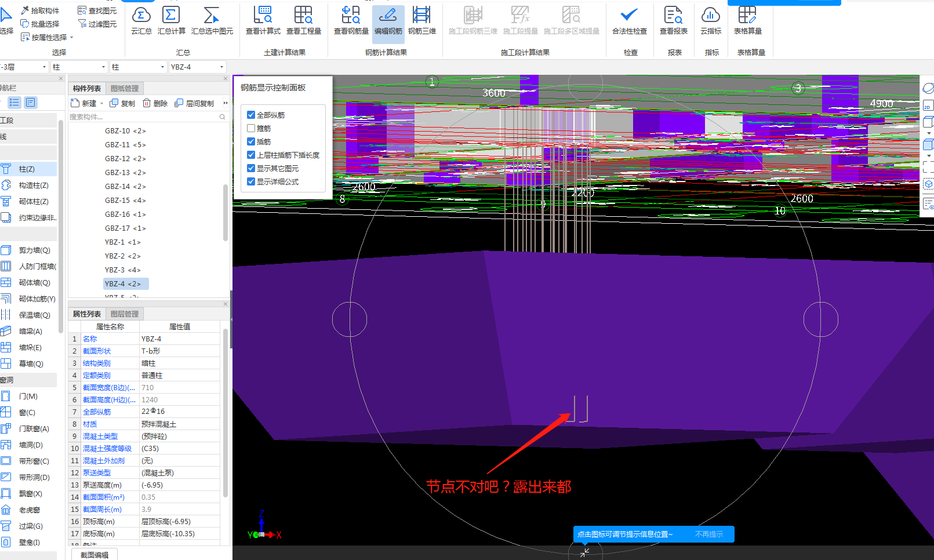Open 查看计算式 view formula tool
This screenshot has width=934, height=560.
point(263,21)
